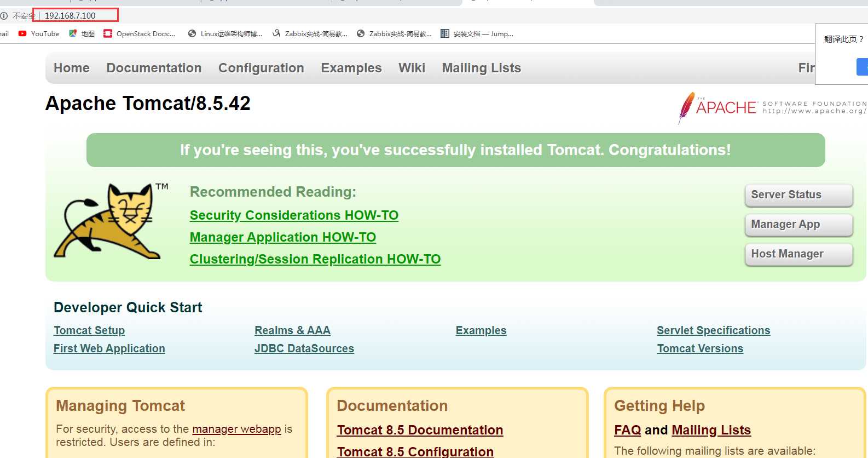Open Manager Application HOW-TO link
Image resolution: width=868 pixels, height=458 pixels.
283,237
